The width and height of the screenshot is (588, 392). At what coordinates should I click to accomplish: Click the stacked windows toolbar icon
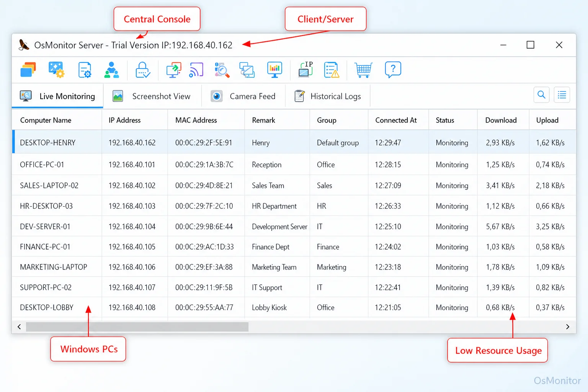28,70
